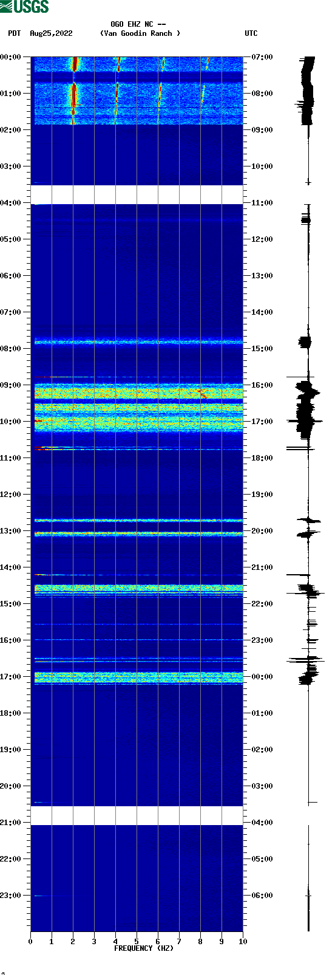Click the '04:00' PDT time label
This screenshot has width=335, height=980.
tap(10, 203)
